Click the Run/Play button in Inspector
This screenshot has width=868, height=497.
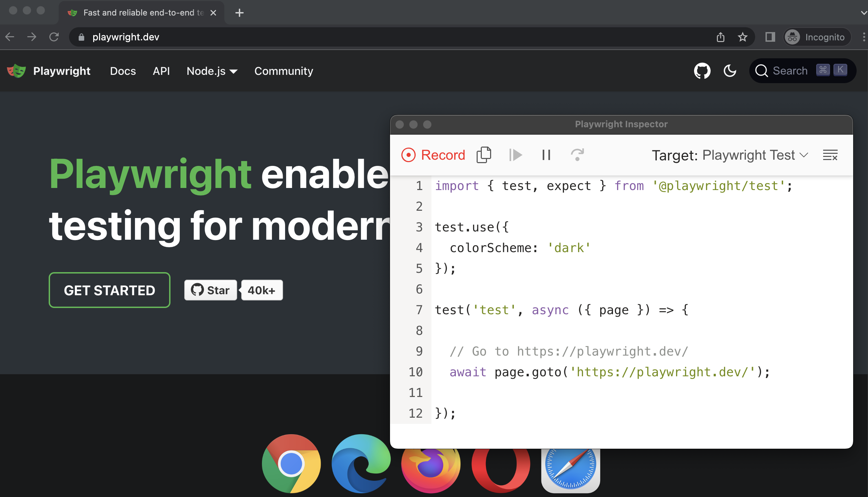point(515,156)
